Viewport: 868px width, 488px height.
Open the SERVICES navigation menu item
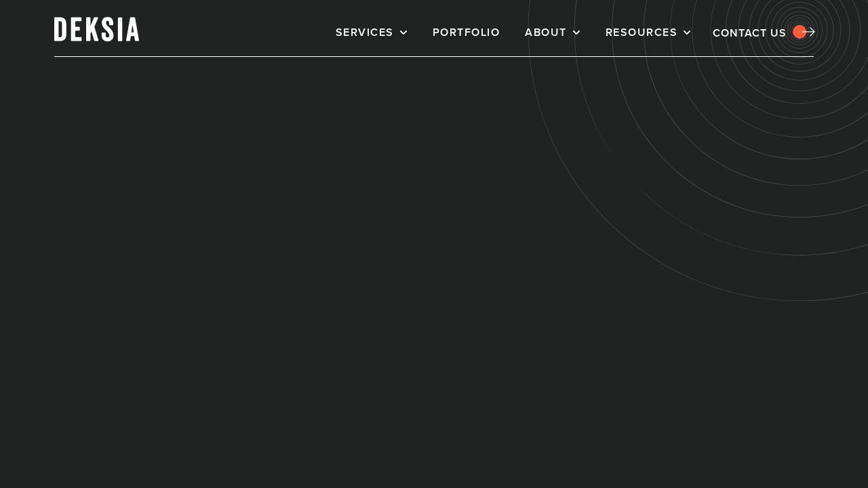(x=364, y=33)
